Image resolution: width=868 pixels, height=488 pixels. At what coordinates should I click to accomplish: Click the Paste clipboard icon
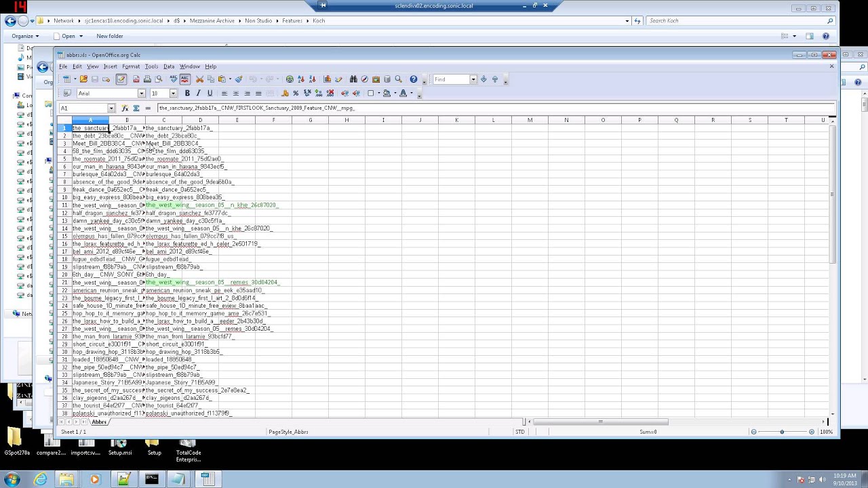(221, 79)
